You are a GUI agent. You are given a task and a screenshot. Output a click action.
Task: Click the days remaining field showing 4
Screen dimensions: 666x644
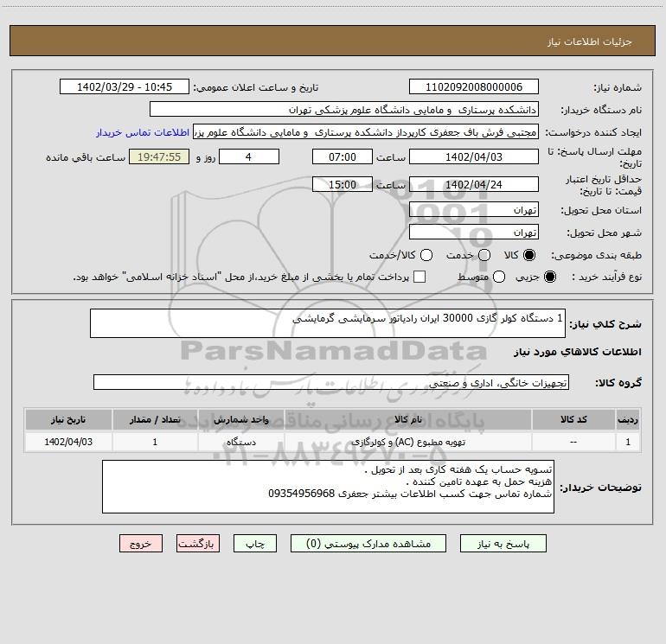click(x=249, y=157)
